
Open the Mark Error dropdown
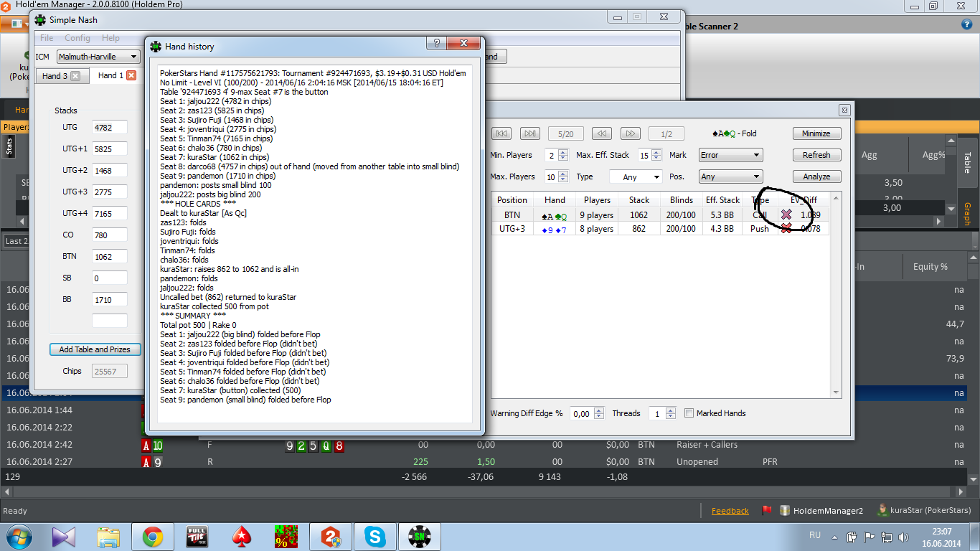(x=730, y=155)
